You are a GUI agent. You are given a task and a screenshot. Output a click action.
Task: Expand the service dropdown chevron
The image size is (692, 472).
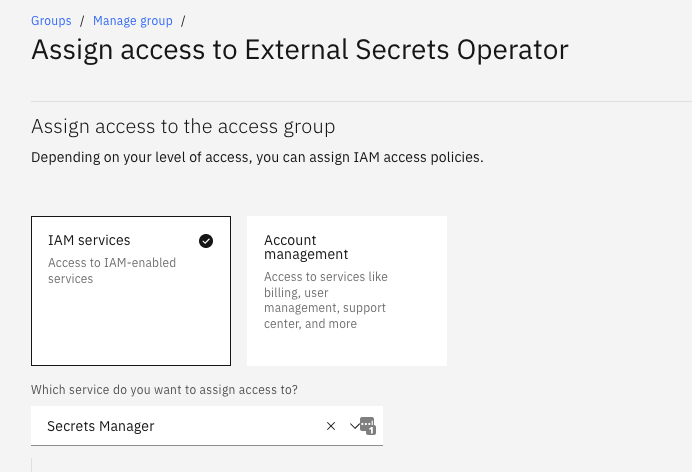click(x=354, y=426)
